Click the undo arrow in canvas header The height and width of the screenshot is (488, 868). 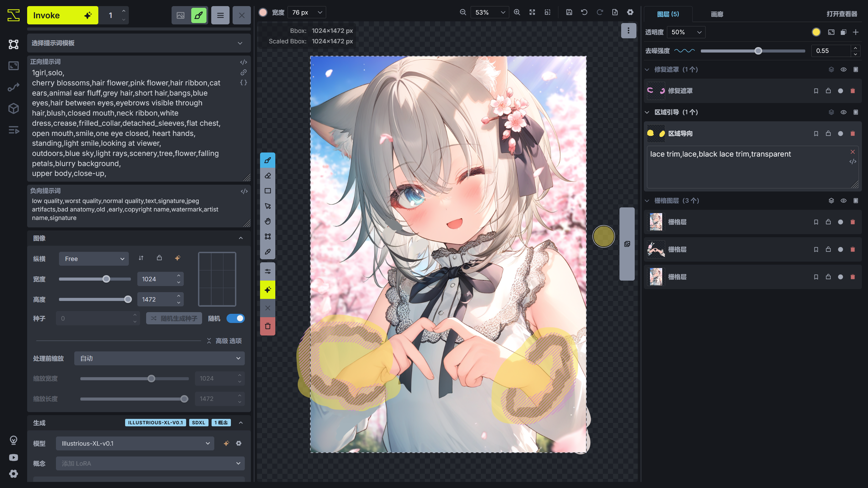(584, 12)
